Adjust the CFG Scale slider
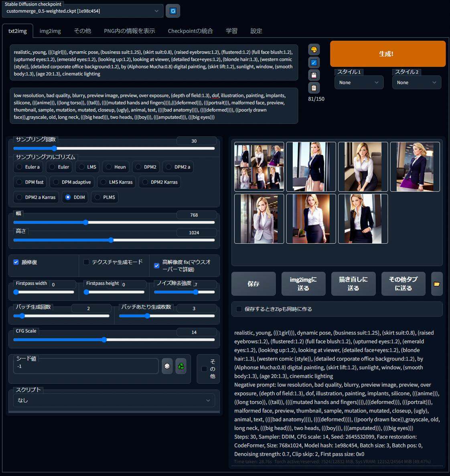Screen dimensions: 450x476 coord(114,340)
